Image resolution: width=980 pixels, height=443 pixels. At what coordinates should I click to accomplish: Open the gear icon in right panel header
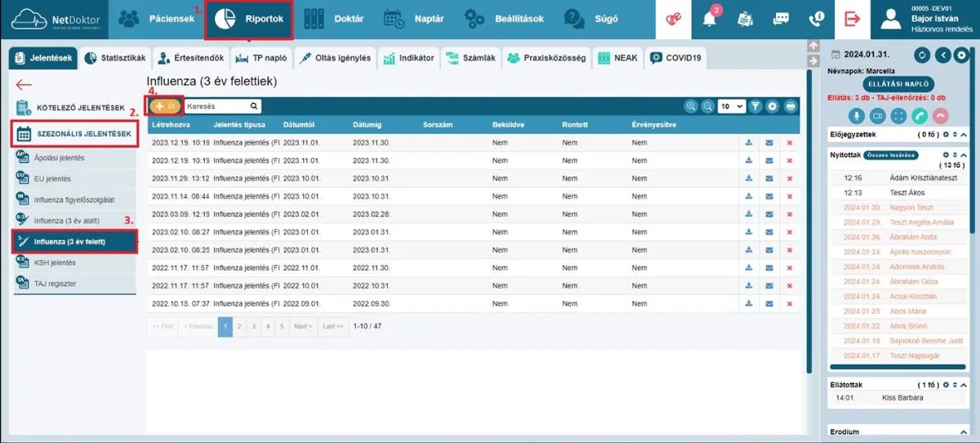point(962,55)
